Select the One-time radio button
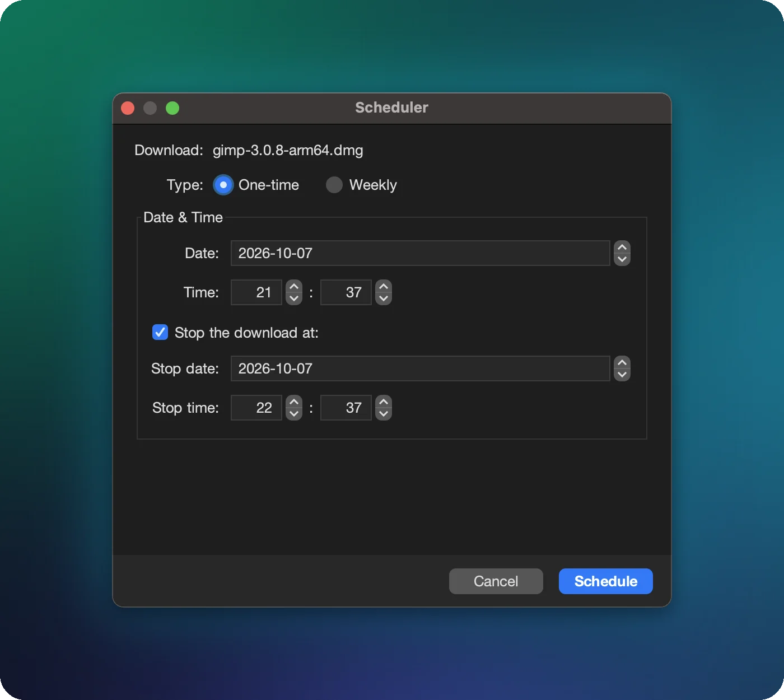Image resolution: width=784 pixels, height=700 pixels. pyautogui.click(x=223, y=185)
